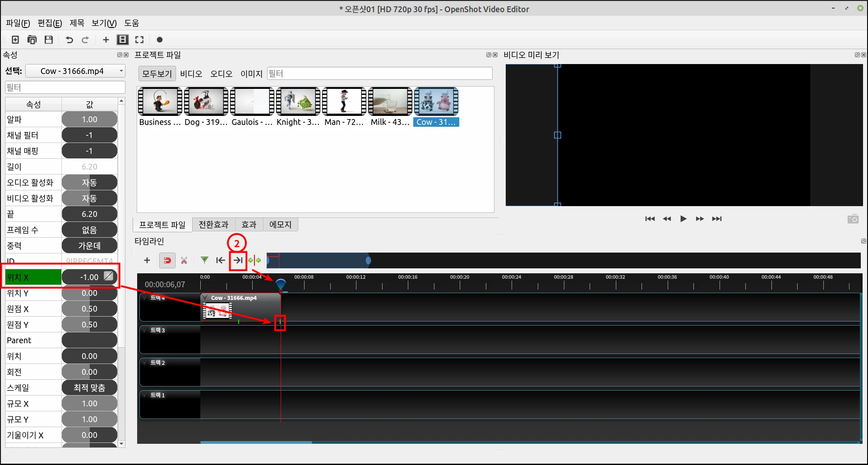
Task: Toggle the razor cut tool
Action: tap(184, 260)
